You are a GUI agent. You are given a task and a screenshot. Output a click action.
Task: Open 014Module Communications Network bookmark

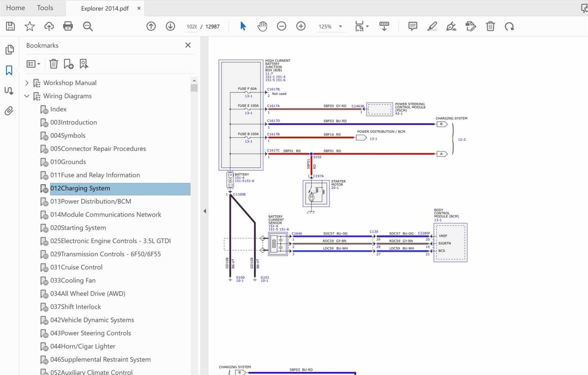[x=106, y=214]
